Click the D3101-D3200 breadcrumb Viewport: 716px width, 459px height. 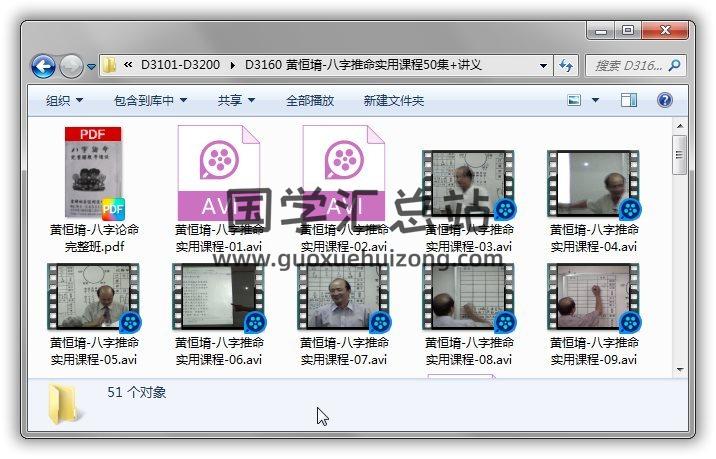pos(180,65)
